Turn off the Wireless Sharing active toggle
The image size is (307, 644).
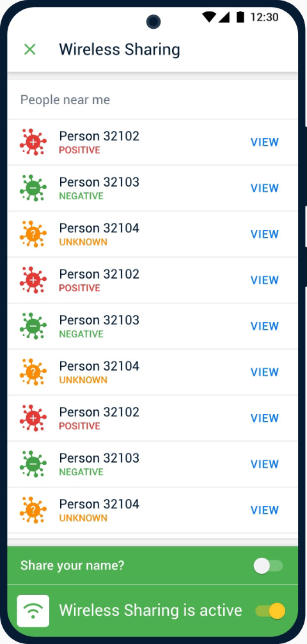click(x=270, y=611)
